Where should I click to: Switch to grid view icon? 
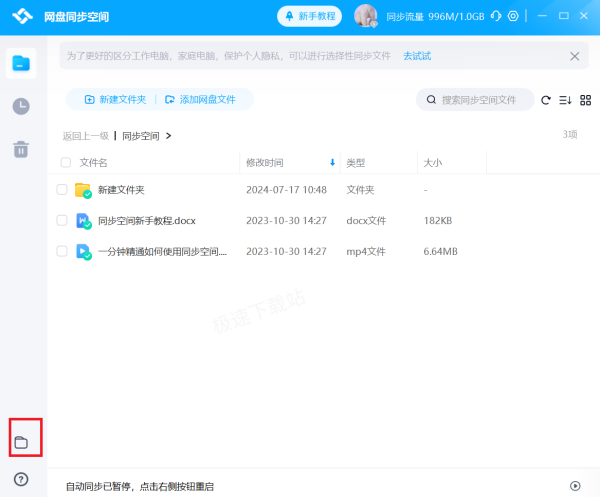pos(585,100)
